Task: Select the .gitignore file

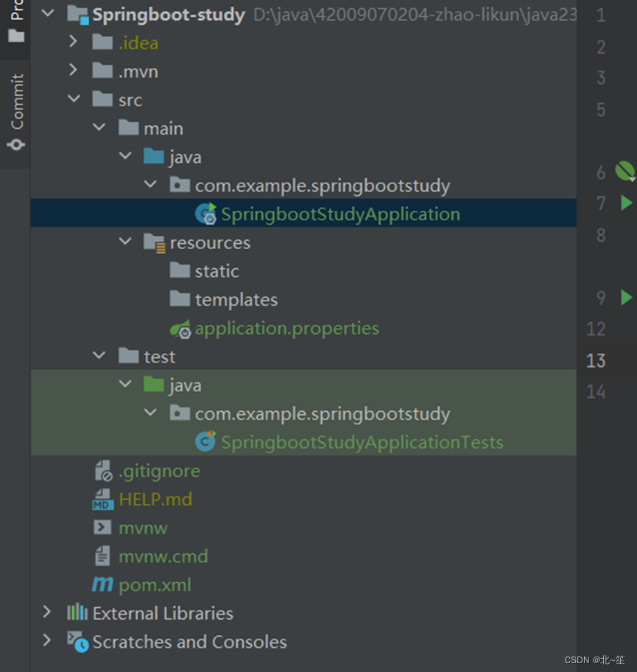Action: tap(159, 471)
